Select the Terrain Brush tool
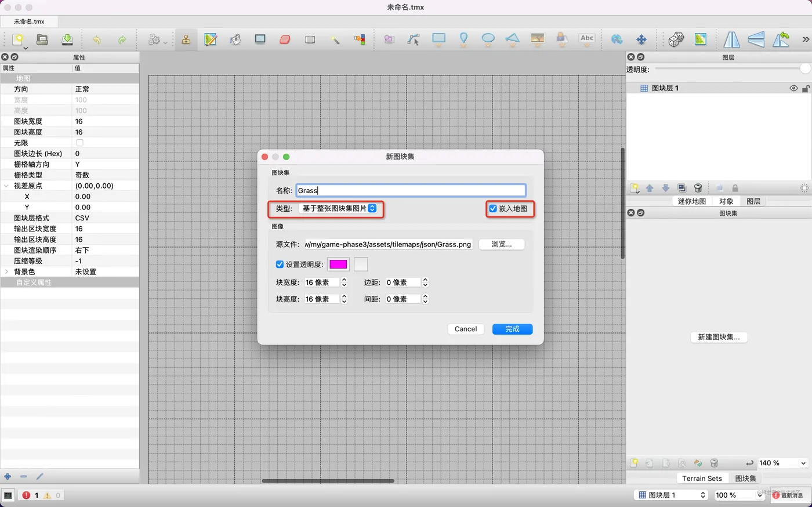This screenshot has height=507, width=812. click(211, 39)
